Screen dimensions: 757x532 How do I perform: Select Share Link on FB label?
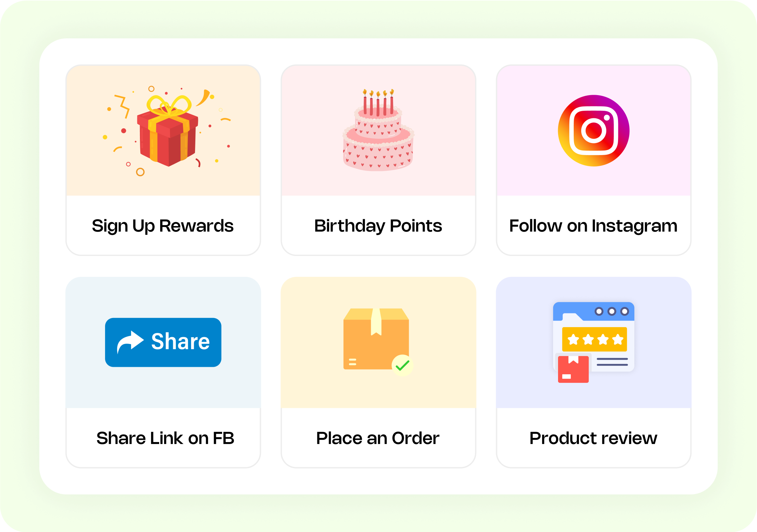pos(165,438)
